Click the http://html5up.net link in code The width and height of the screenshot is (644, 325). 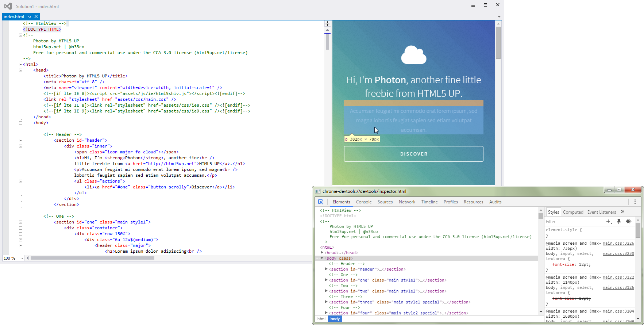[171, 164]
